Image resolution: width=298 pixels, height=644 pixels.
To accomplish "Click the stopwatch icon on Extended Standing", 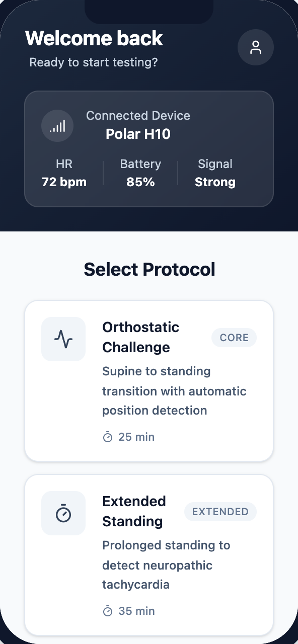I will coord(63,513).
